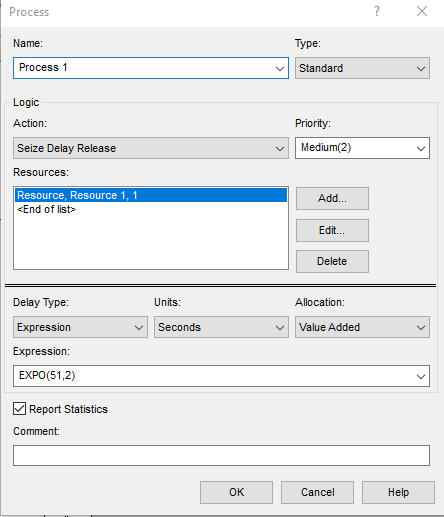Click the Add... resource button
The image size is (444, 517).
(x=332, y=198)
